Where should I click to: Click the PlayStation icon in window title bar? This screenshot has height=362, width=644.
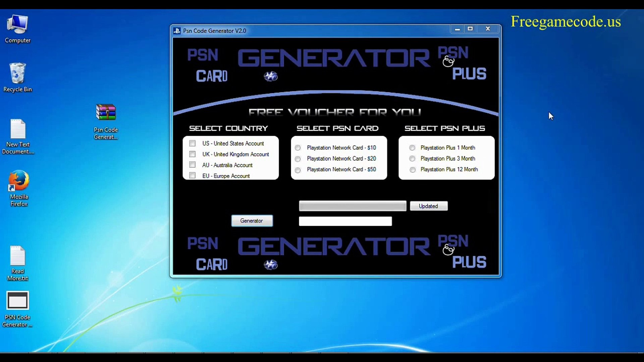tap(177, 31)
